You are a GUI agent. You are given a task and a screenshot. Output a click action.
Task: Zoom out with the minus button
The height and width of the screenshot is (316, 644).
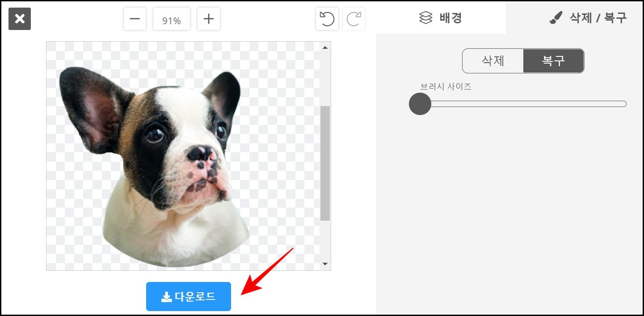coord(135,19)
